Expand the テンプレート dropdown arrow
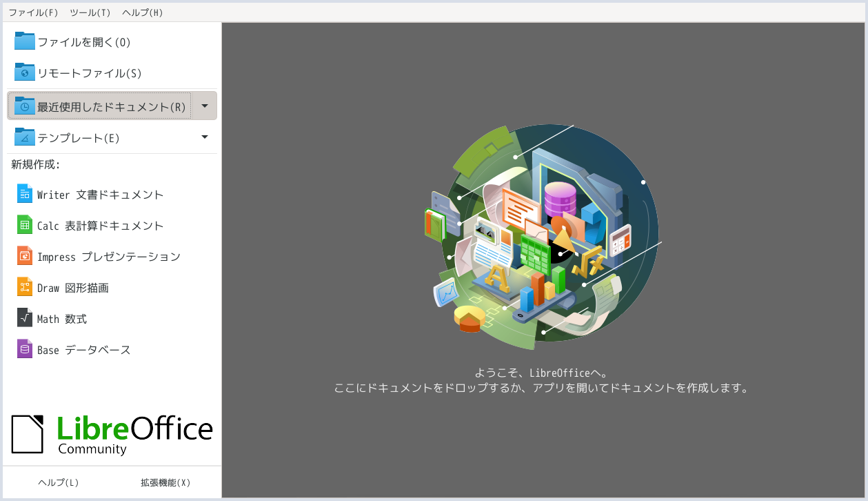This screenshot has width=868, height=501. 205,137
